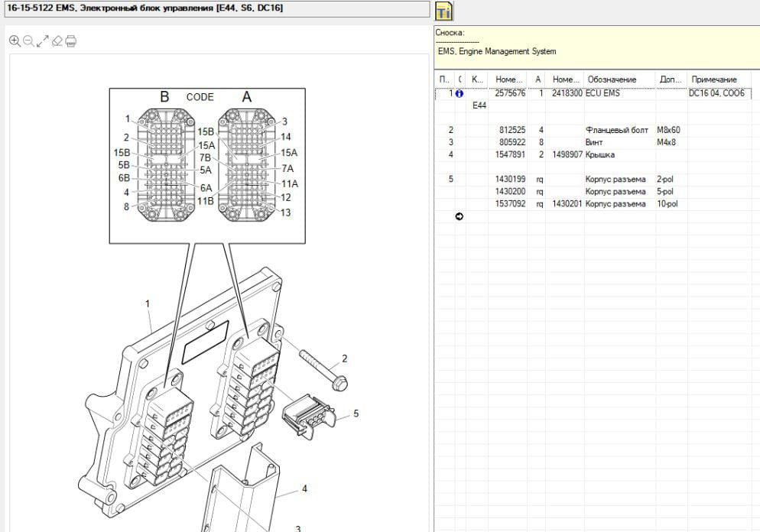Open the yellow Ti technical info icon
This screenshot has width=760, height=532.
444,11
